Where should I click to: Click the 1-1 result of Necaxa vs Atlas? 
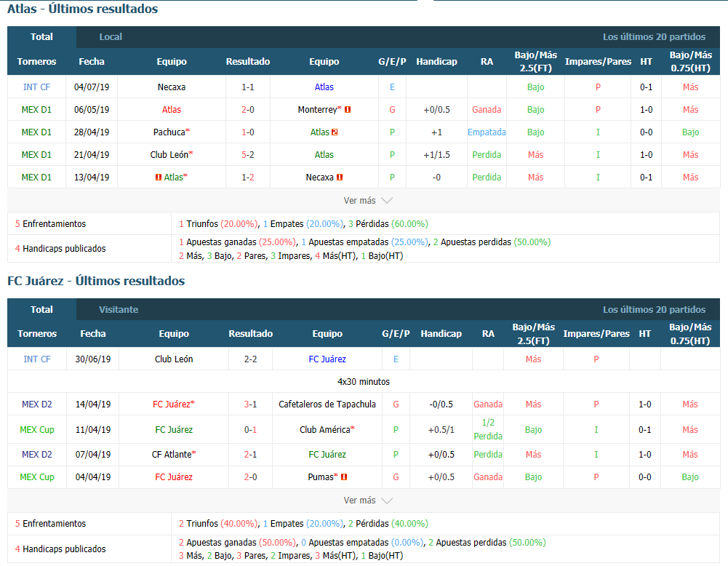point(248,87)
